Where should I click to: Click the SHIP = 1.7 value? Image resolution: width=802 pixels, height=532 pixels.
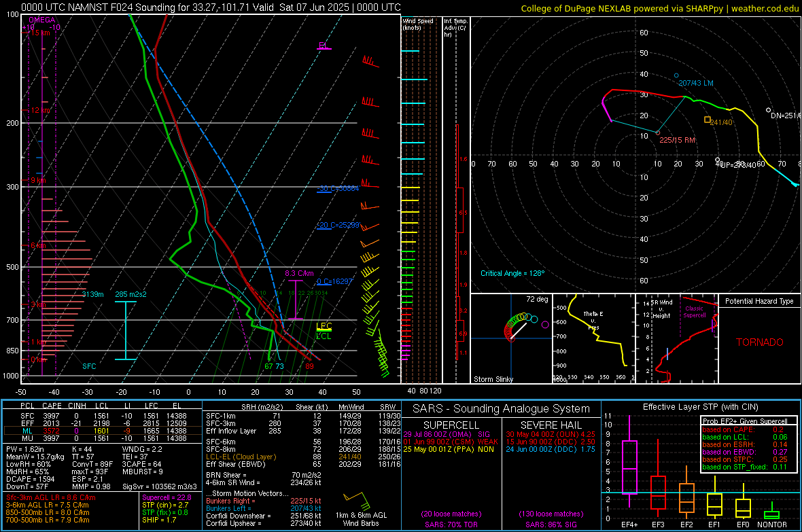[x=159, y=520]
